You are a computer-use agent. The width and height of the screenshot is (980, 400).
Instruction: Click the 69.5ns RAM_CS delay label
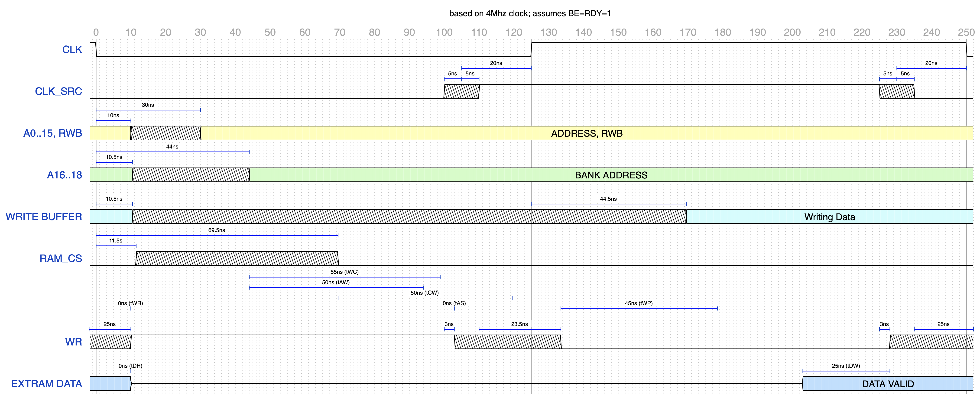217,230
